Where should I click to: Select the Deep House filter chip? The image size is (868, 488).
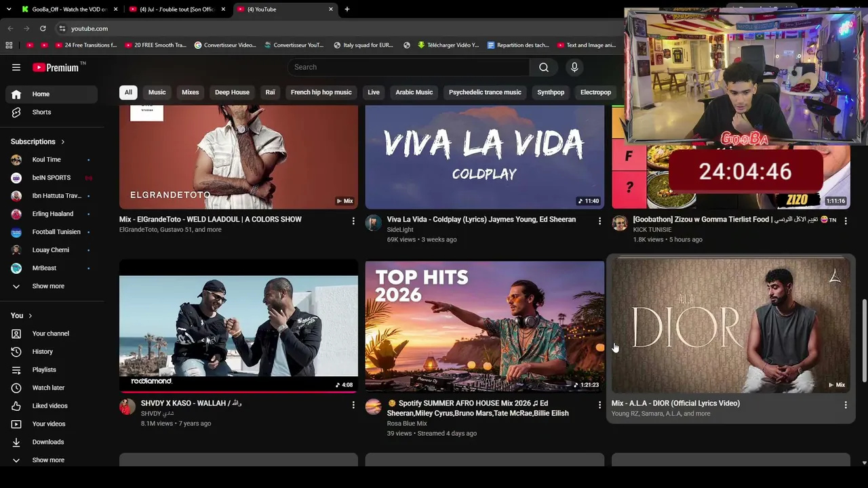click(x=232, y=92)
